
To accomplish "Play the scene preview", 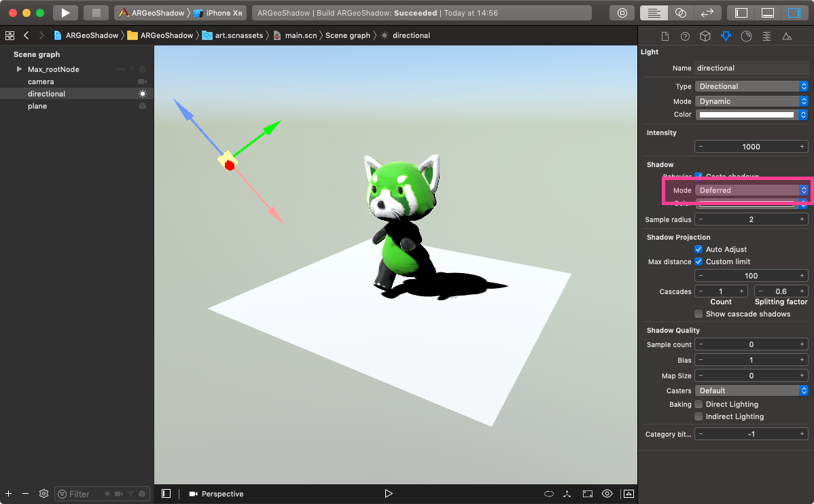I will (x=388, y=494).
